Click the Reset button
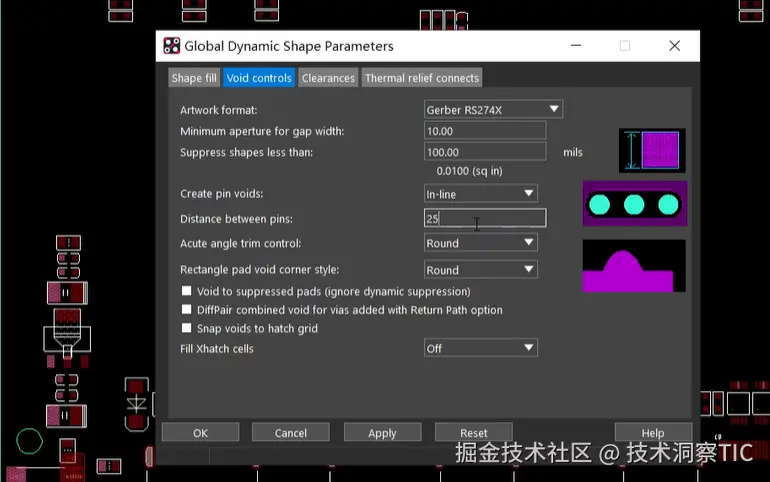The image size is (770, 482). click(x=473, y=432)
